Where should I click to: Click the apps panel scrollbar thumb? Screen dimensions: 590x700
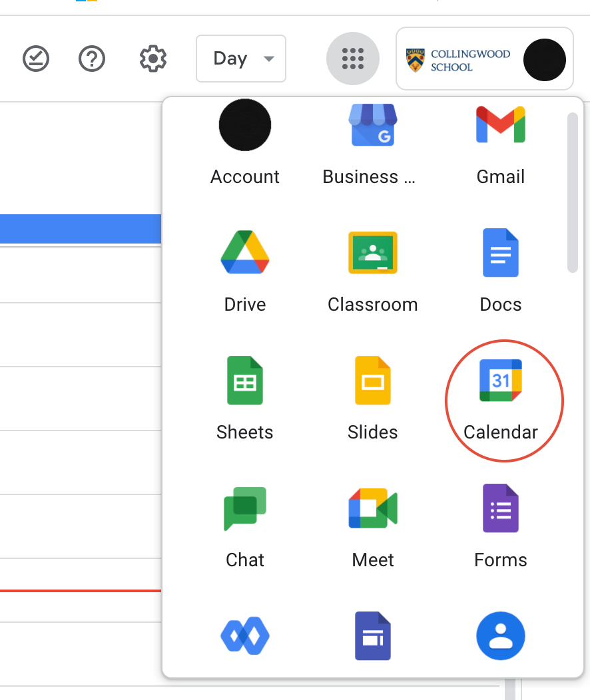click(x=573, y=192)
